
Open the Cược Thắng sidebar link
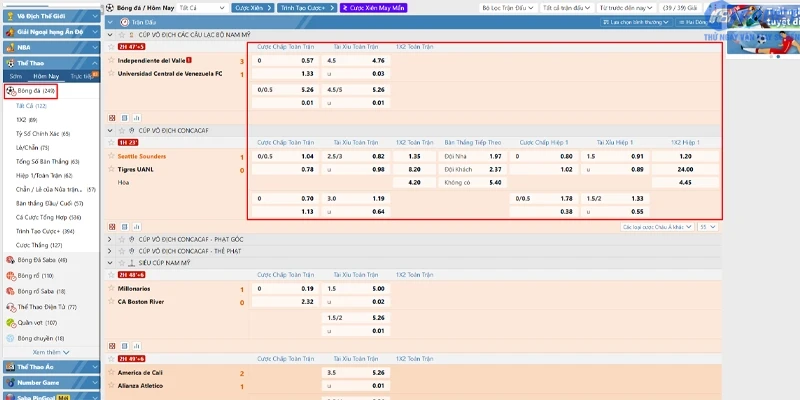[x=41, y=245]
